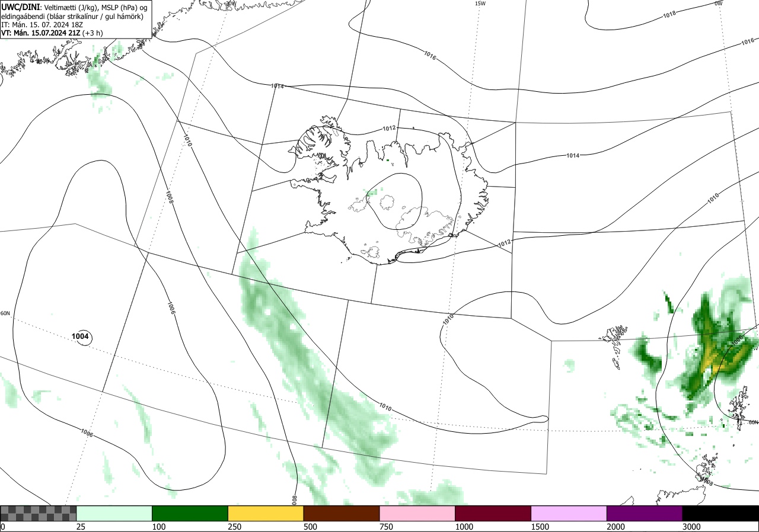Screen dimensions: 759x532
Task: Click the "UWC/DINI" title line
Action: [74, 7]
